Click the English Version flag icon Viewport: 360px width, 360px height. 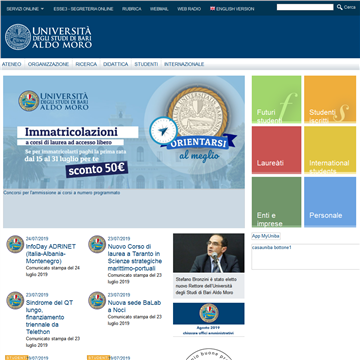coord(212,9)
